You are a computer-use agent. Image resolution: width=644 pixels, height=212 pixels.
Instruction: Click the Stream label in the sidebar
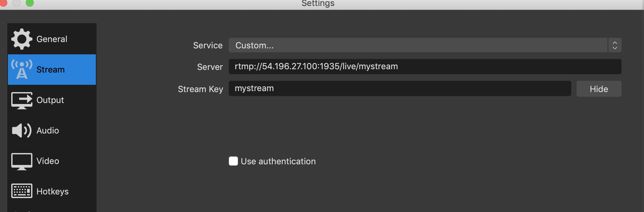coord(51,70)
